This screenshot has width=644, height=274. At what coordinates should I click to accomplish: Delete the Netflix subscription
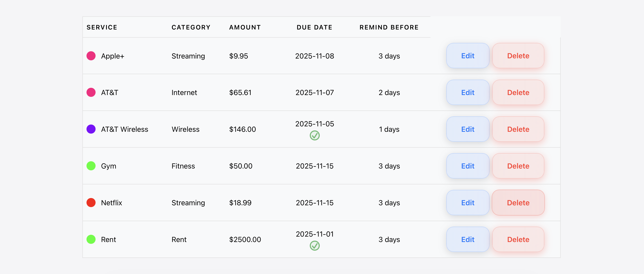pyautogui.click(x=518, y=203)
